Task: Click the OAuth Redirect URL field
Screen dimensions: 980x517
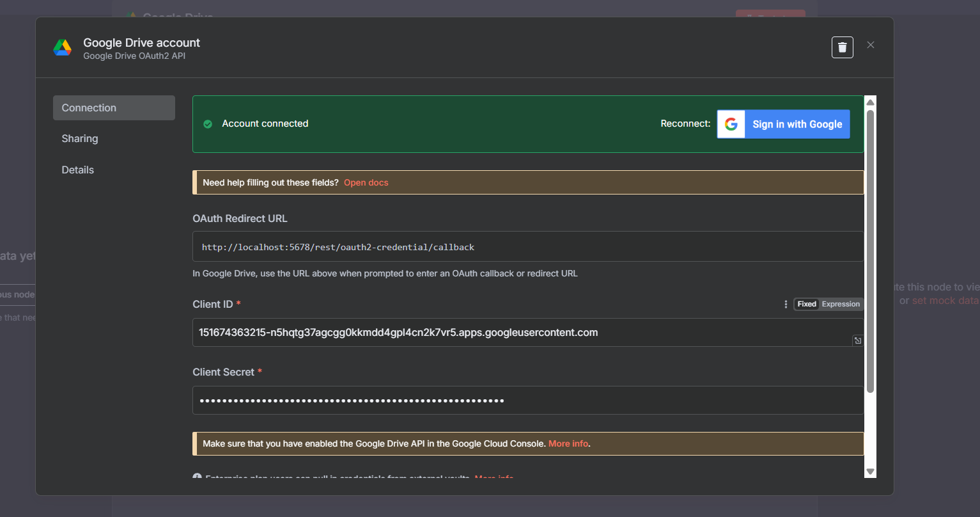Action: 528,246
